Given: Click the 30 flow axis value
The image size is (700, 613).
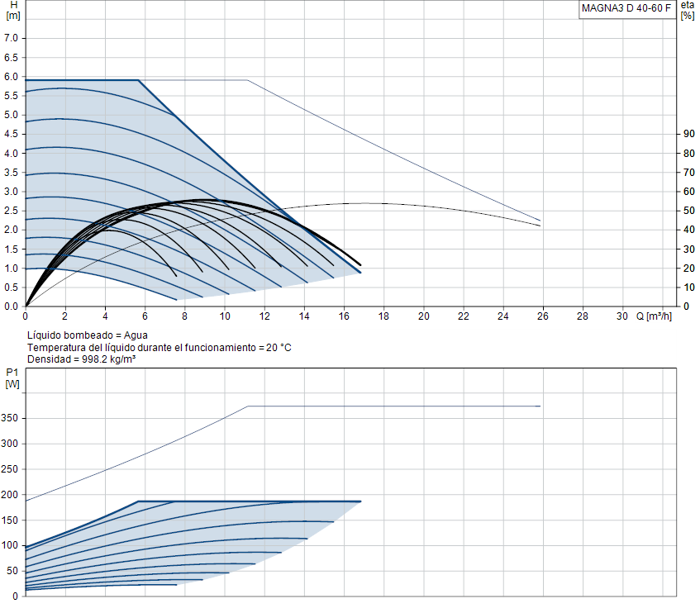Looking at the screenshot, I should [622, 316].
